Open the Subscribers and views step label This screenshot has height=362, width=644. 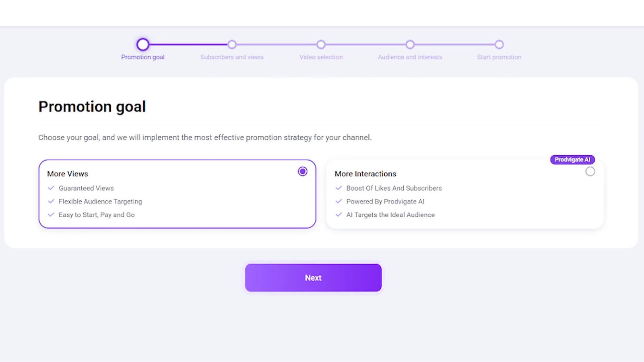click(x=232, y=57)
